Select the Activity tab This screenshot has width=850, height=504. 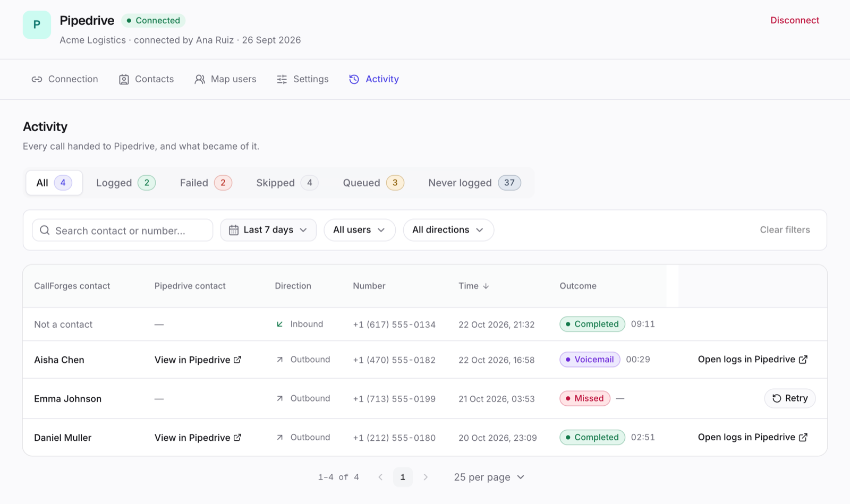pos(374,79)
